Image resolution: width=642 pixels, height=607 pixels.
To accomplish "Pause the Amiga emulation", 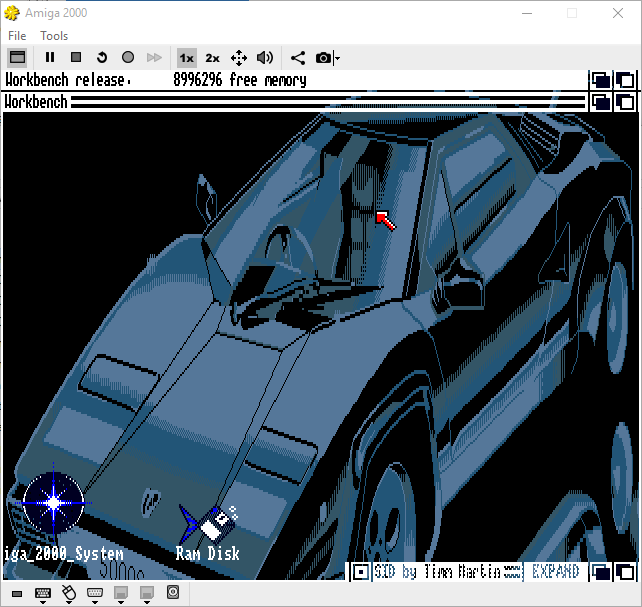I will click(x=50, y=57).
